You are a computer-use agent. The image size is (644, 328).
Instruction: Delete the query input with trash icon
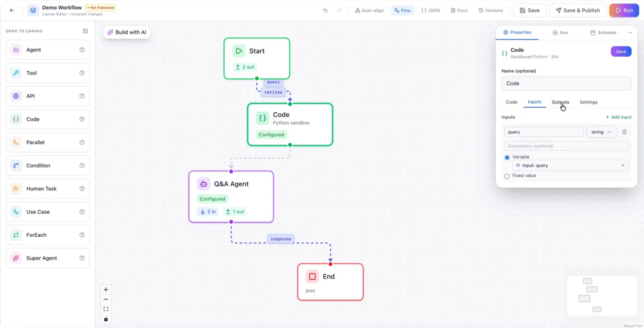click(x=624, y=132)
